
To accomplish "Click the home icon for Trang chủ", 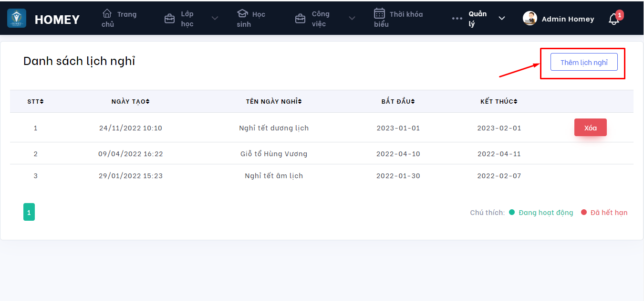I will point(107,13).
